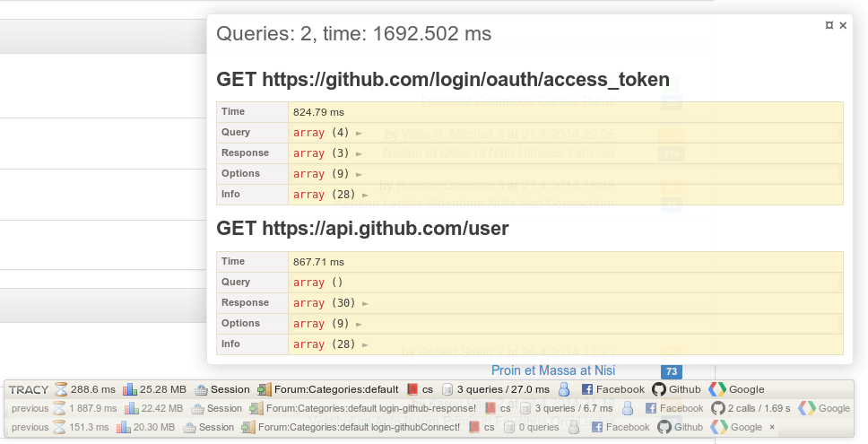This screenshot has height=444, width=868.
Task: Open the login-github-response! routing panel
Action: click(362, 408)
